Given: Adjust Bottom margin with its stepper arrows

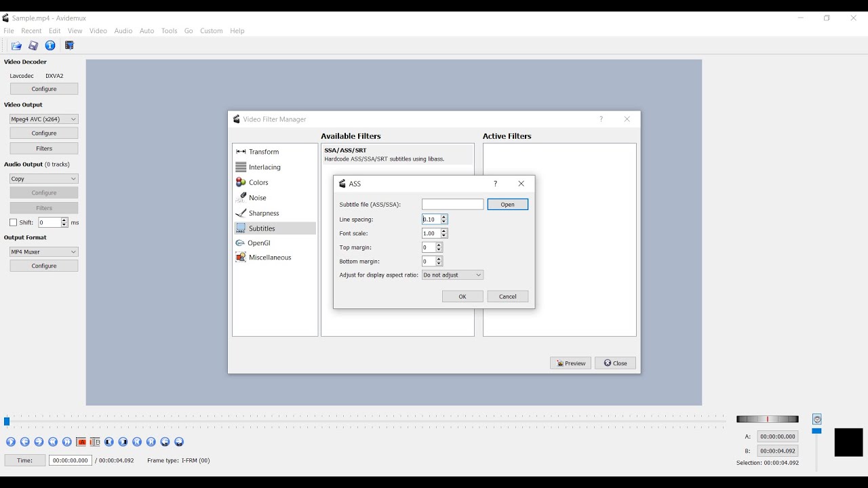Looking at the screenshot, I should pyautogui.click(x=439, y=261).
